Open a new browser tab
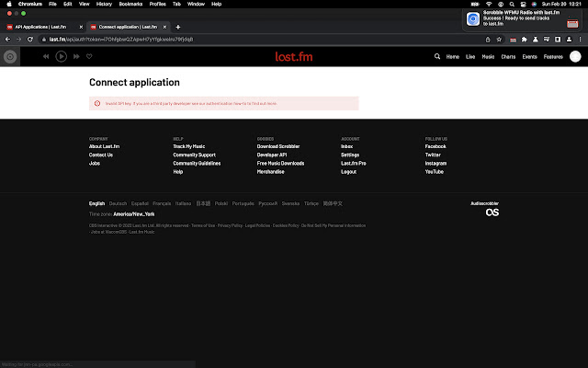This screenshot has height=368, width=588. tap(178, 27)
